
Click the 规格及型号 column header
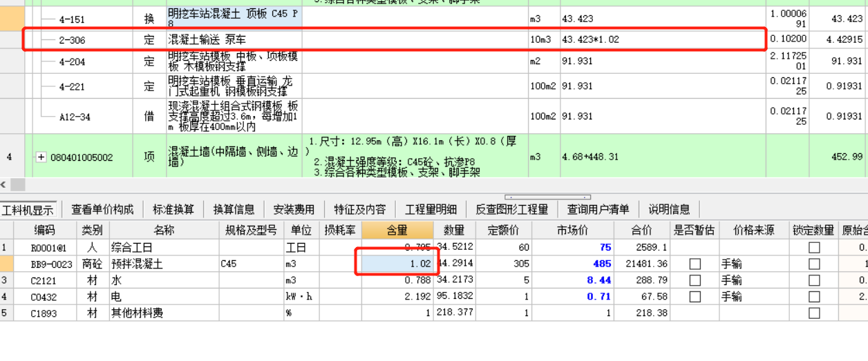click(x=252, y=230)
